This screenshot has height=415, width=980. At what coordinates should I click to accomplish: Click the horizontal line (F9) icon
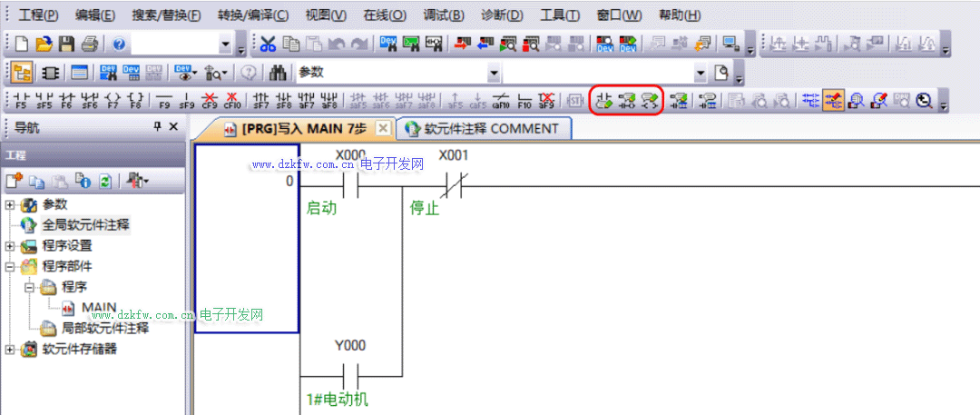(x=164, y=101)
